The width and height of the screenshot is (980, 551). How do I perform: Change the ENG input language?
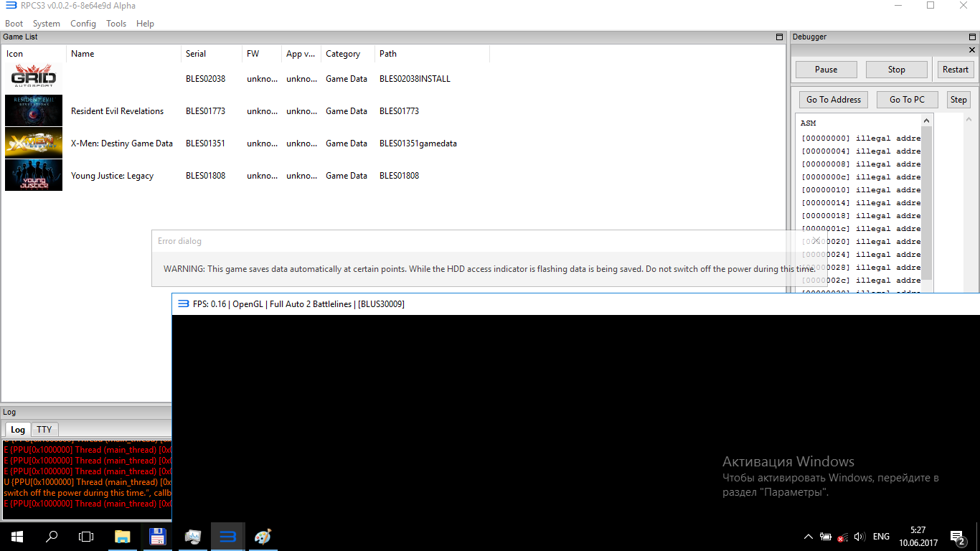[x=881, y=537]
